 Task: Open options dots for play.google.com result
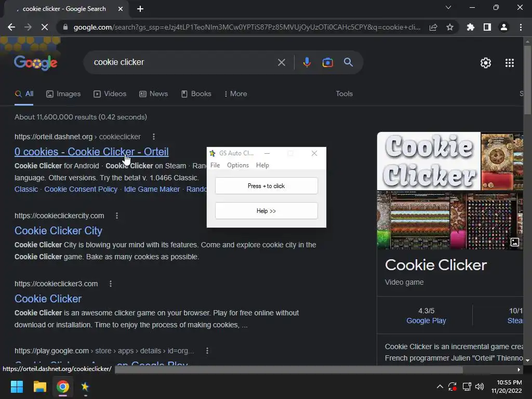207,351
